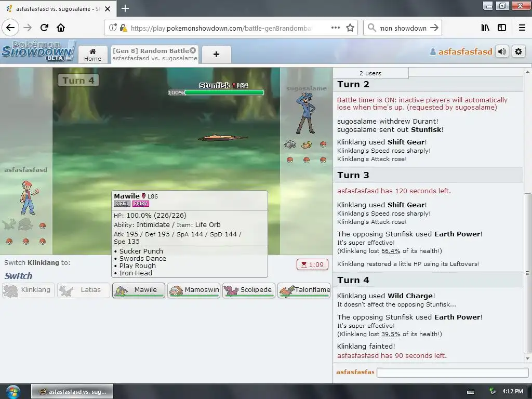Click the underlined 39.5% damage text

click(391, 334)
